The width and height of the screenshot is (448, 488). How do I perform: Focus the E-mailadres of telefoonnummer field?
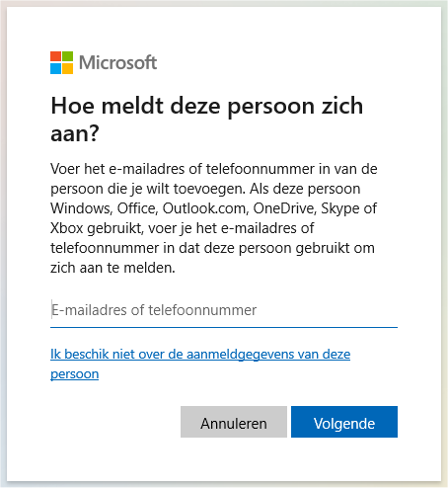click(224, 310)
